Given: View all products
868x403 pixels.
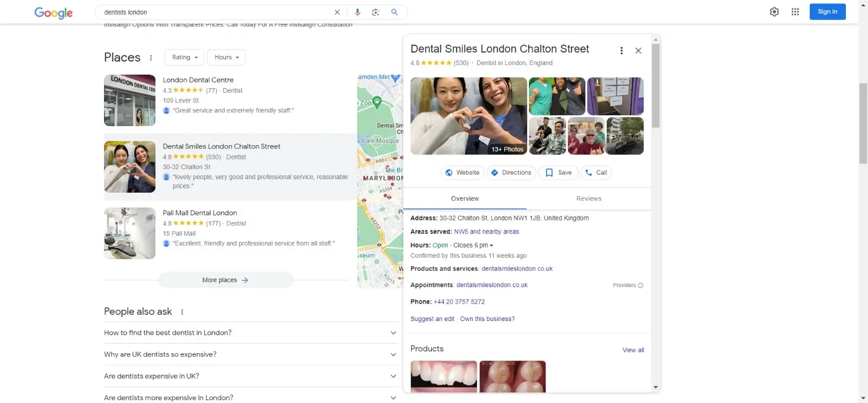Looking at the screenshot, I should coord(633,350).
